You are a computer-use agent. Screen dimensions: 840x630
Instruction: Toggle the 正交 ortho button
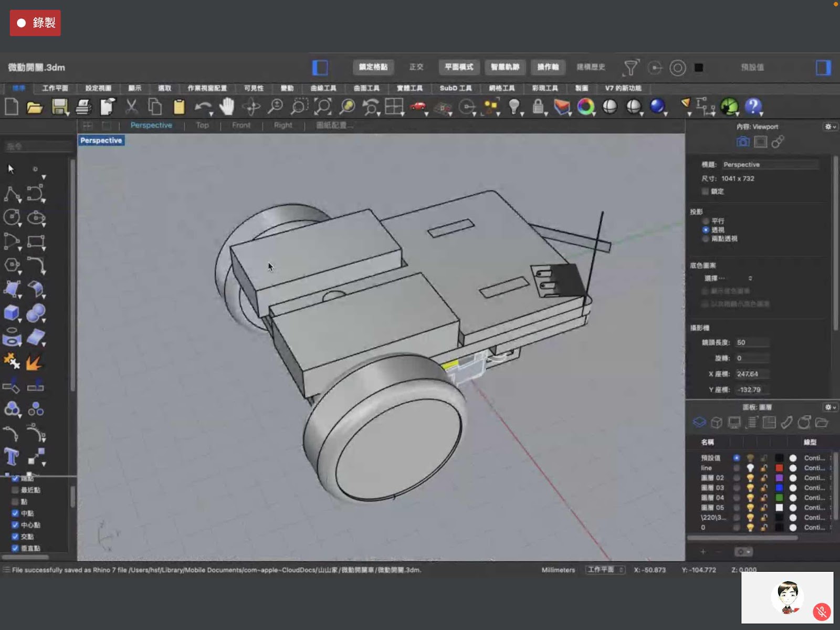click(416, 67)
